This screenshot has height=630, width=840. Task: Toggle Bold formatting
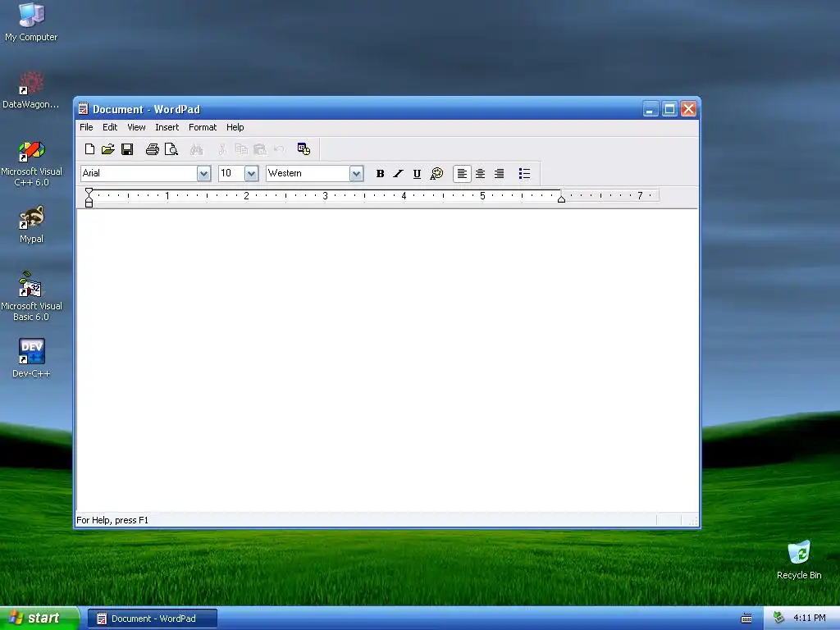(x=380, y=174)
